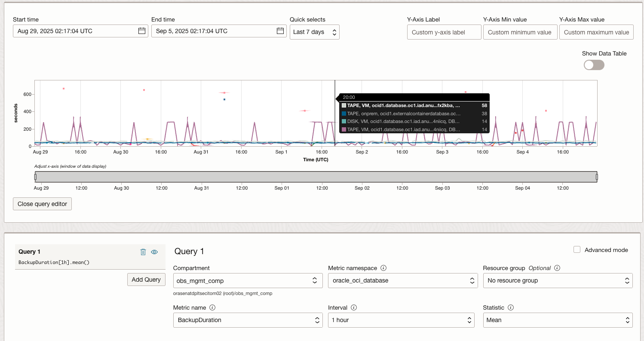Delete Query 1 using the trash icon
Image resolution: width=644 pixels, height=341 pixels.
[x=143, y=252]
